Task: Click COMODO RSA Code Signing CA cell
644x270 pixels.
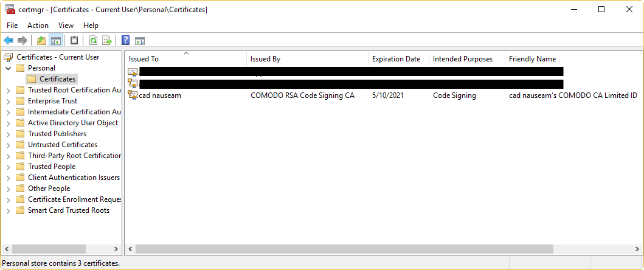Action: pyautogui.click(x=302, y=95)
